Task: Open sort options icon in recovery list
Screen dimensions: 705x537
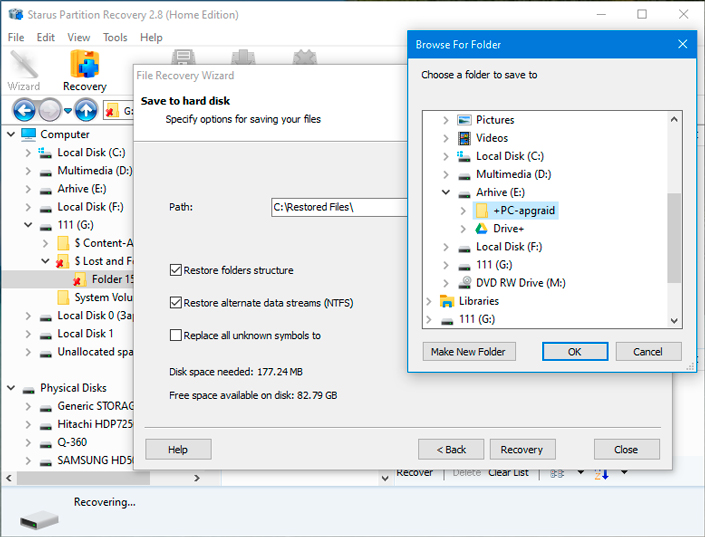Action: (602, 473)
